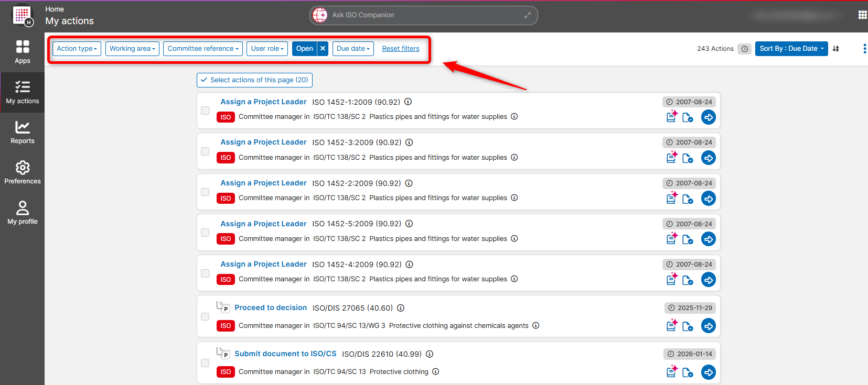
Task: Tick checkbox for ISO 1452-1:2009 action
Action: tap(205, 111)
